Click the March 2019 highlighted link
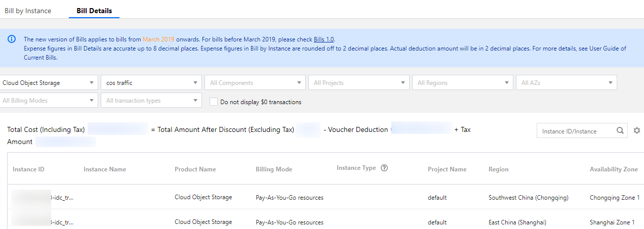The height and width of the screenshot is (229, 644). pos(158,39)
